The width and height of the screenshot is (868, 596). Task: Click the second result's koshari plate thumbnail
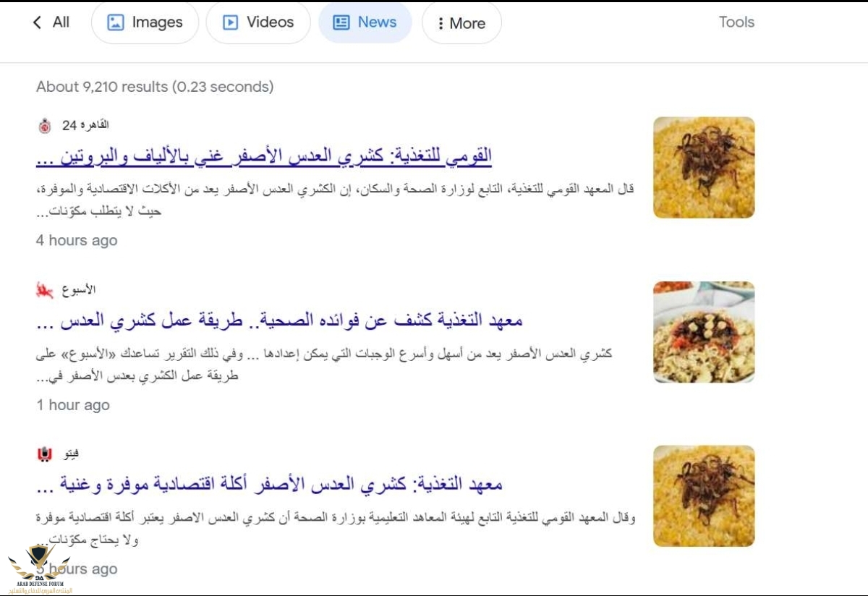(x=703, y=332)
